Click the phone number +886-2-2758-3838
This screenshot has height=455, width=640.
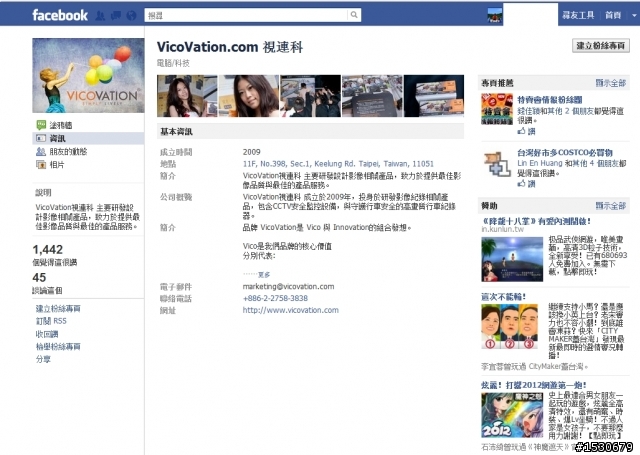tap(275, 298)
